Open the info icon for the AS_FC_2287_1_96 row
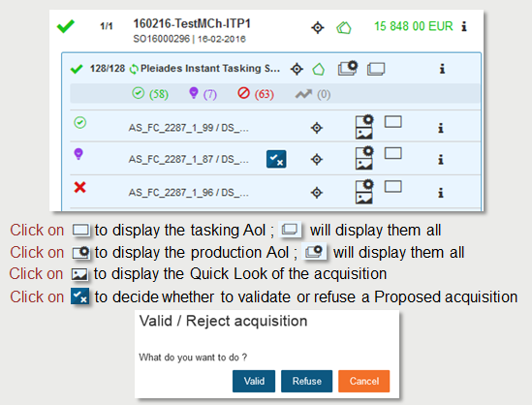 click(440, 193)
